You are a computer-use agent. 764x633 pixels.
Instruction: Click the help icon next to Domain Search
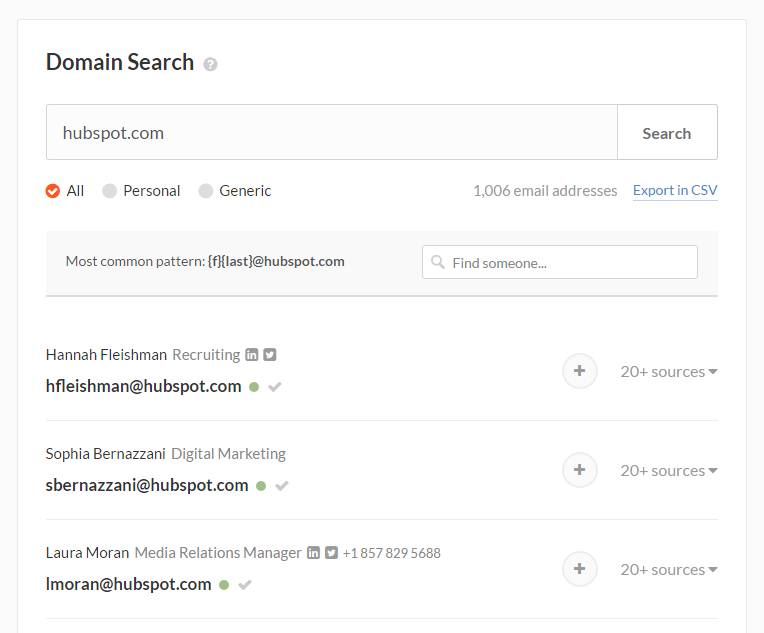pyautogui.click(x=210, y=64)
